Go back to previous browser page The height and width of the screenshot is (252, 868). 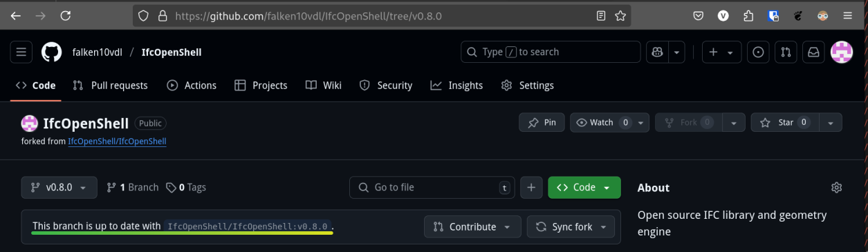[15, 15]
